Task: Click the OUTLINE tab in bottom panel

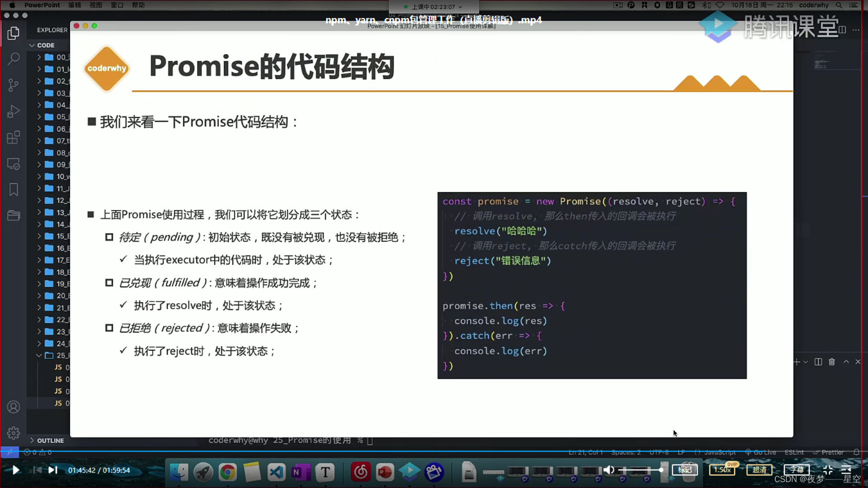Action: point(51,441)
